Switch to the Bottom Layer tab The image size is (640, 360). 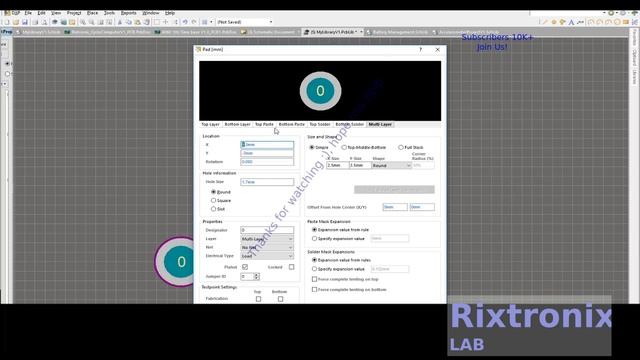(x=237, y=124)
